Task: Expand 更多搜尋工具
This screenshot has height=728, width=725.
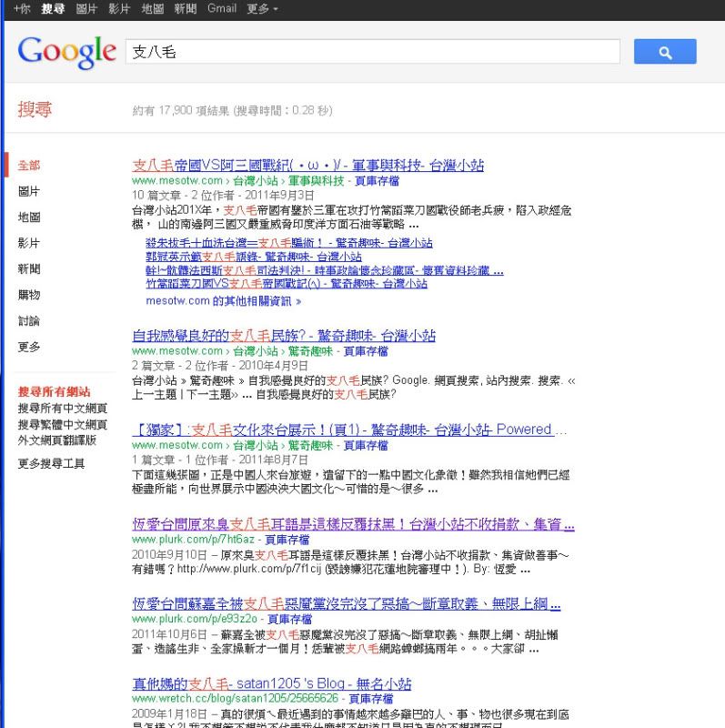Action: tap(51, 463)
